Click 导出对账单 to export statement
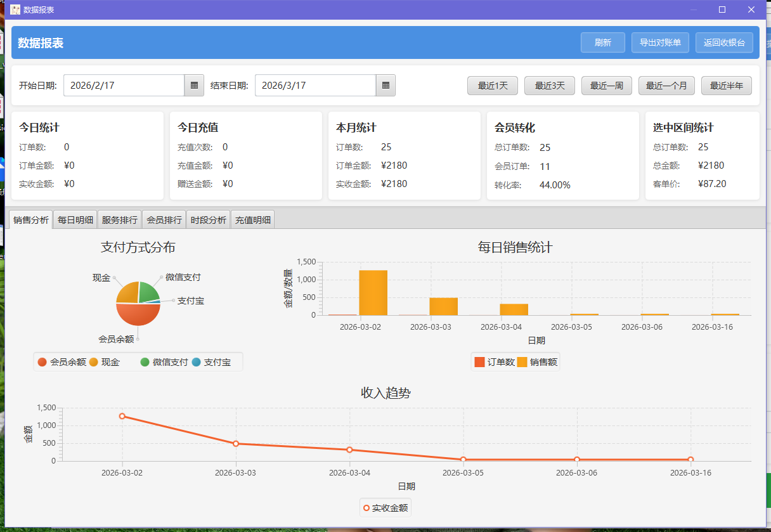Screen dimensions: 771x532 [x=660, y=42]
